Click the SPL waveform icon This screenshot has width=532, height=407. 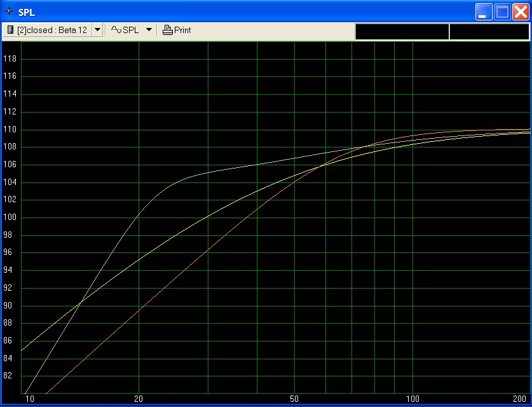click(x=116, y=30)
